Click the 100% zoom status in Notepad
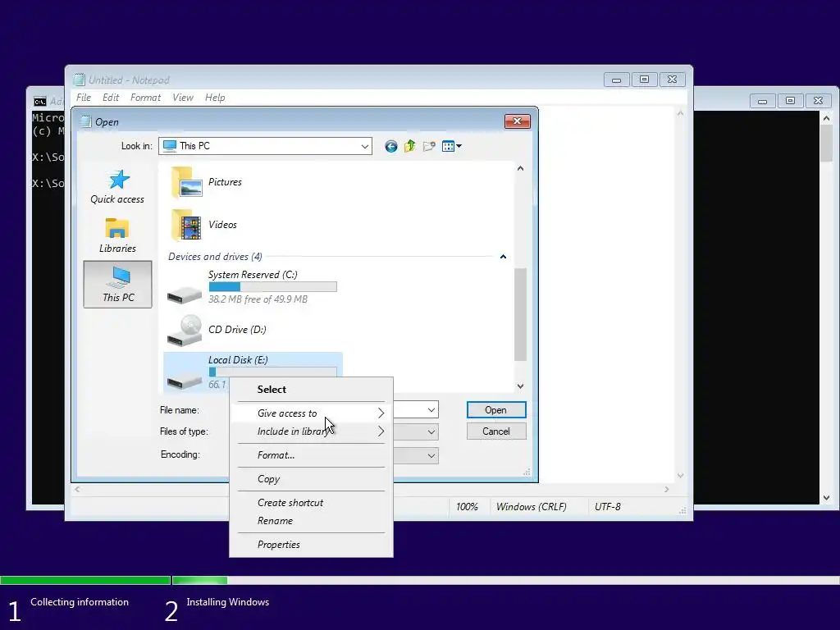 pyautogui.click(x=467, y=507)
